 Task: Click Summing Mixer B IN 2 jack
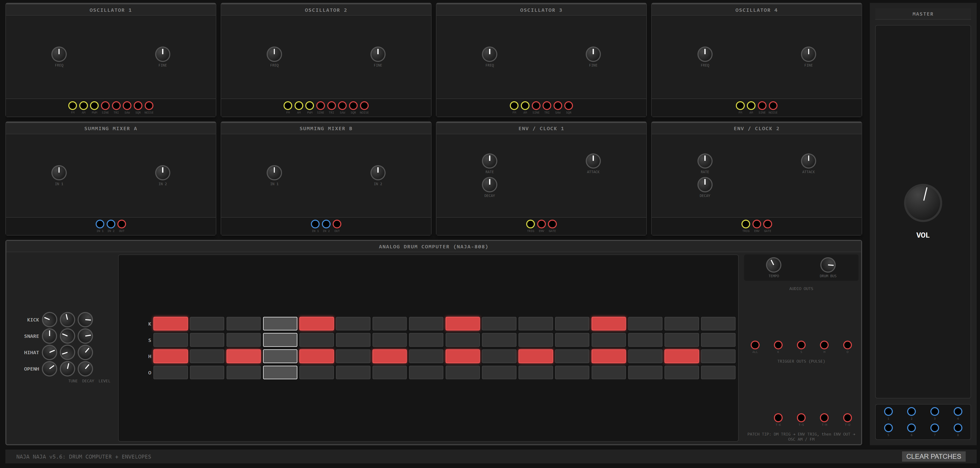pos(326,224)
